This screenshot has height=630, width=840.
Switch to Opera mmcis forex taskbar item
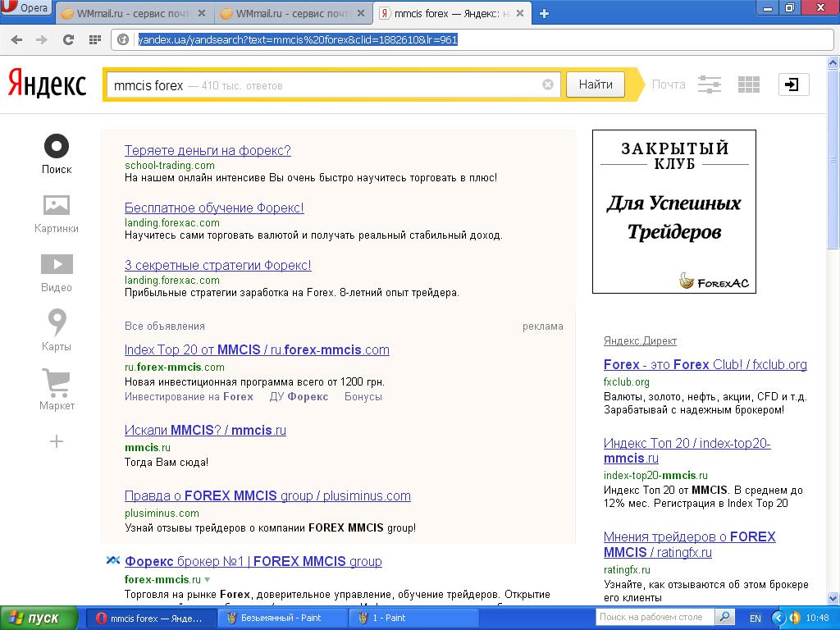point(150,618)
